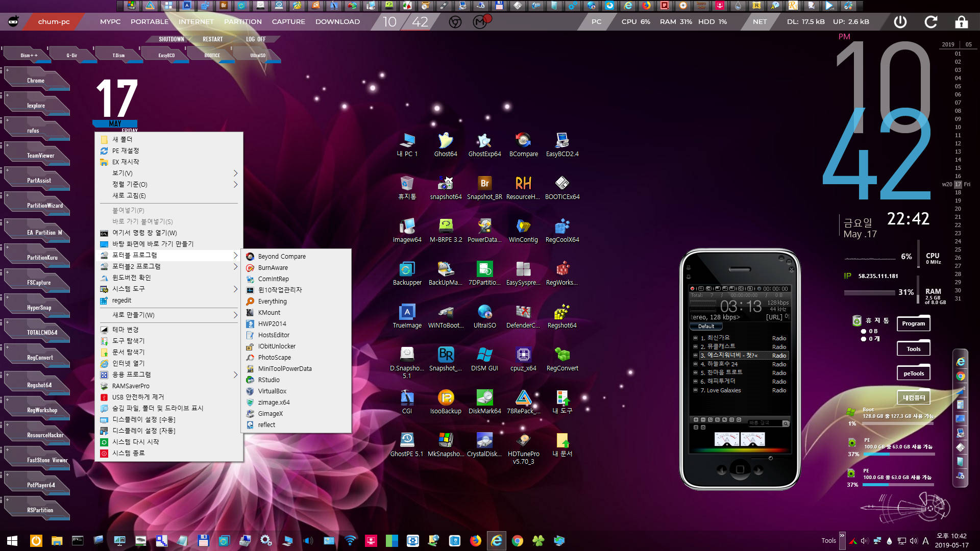
Task: Open Chrome from the taskbar
Action: tap(518, 541)
